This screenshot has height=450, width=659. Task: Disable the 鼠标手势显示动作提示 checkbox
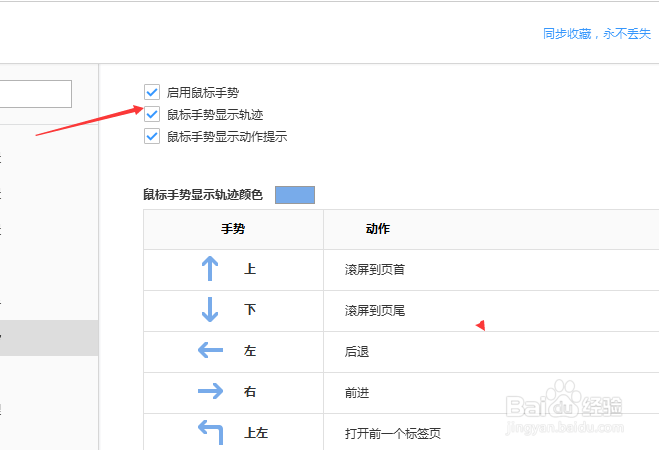pos(152,136)
